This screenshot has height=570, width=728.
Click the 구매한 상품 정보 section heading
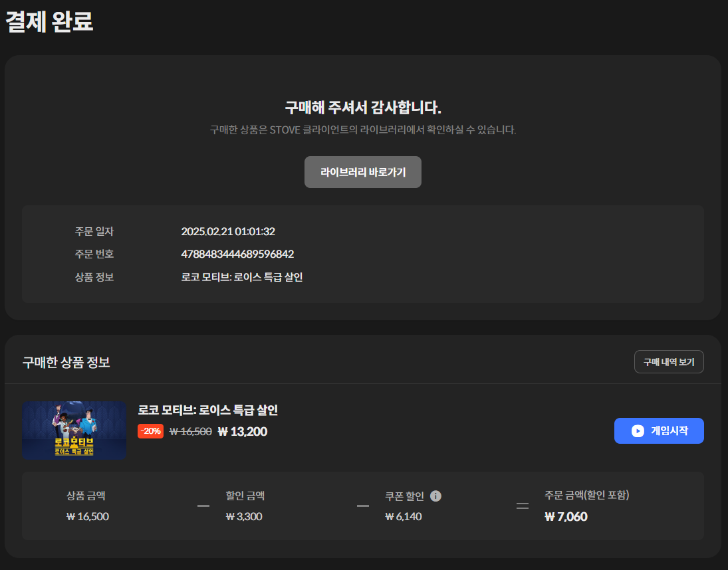click(x=66, y=362)
